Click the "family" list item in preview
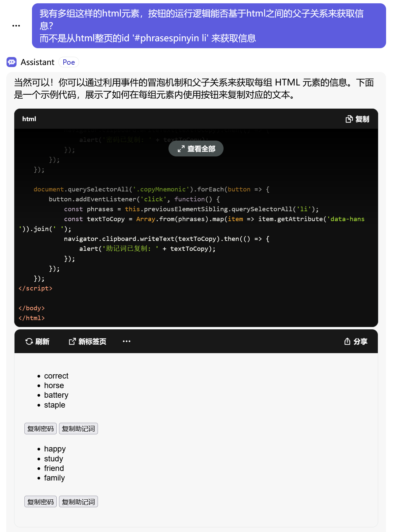Viewport: 394px width, 532px height. click(x=54, y=478)
